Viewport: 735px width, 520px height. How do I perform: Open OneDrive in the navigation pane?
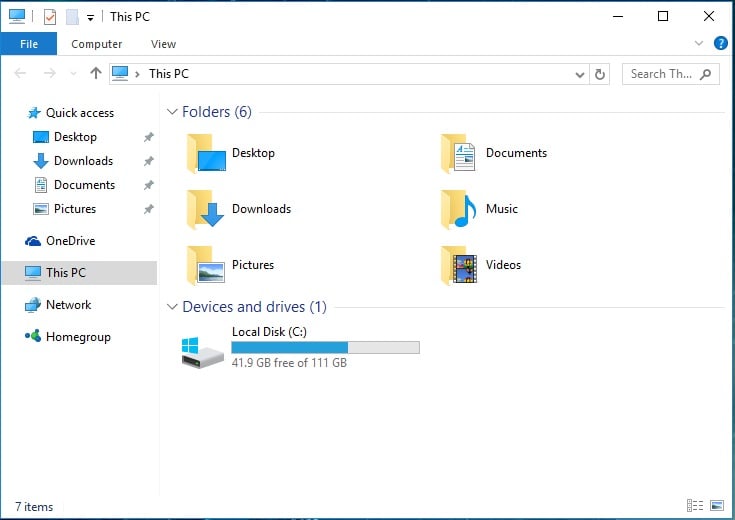(x=60, y=241)
